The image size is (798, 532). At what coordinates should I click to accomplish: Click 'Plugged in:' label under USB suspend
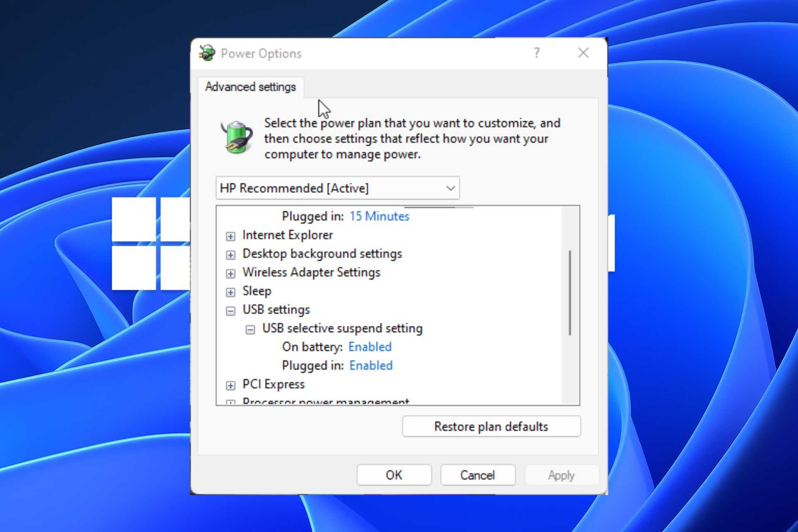[313, 365]
